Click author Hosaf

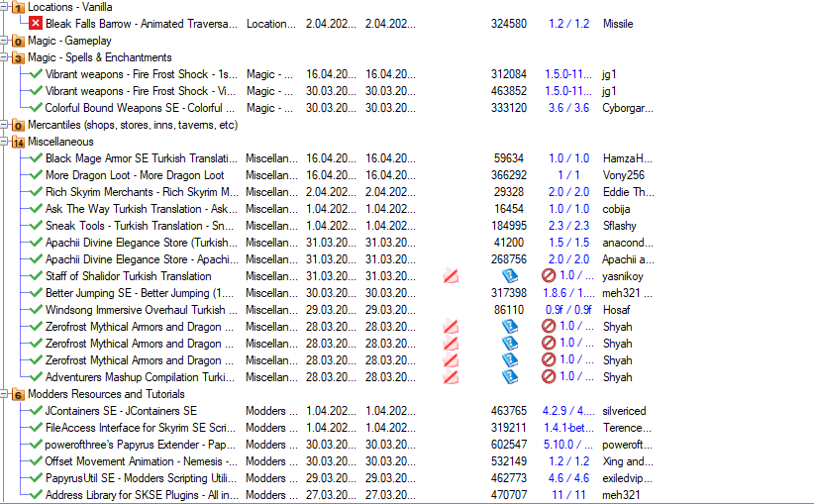click(x=616, y=310)
